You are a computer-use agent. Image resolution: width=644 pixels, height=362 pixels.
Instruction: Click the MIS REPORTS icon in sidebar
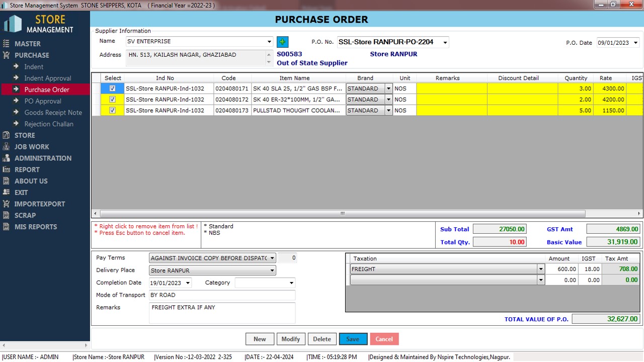pyautogui.click(x=6, y=227)
